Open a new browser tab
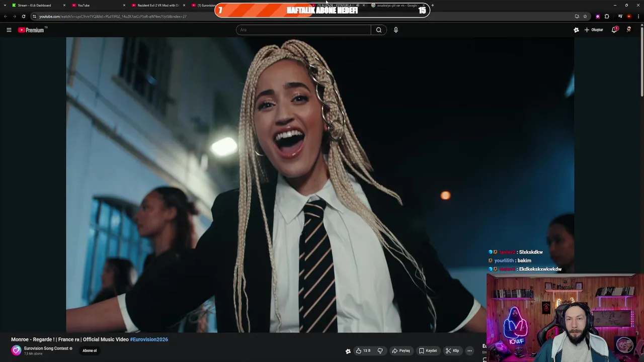Viewport: 644px width, 362px height. pos(433,6)
